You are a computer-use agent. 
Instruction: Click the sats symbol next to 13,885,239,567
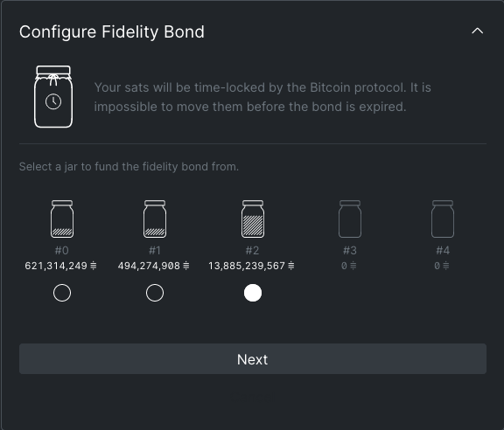pos(290,266)
